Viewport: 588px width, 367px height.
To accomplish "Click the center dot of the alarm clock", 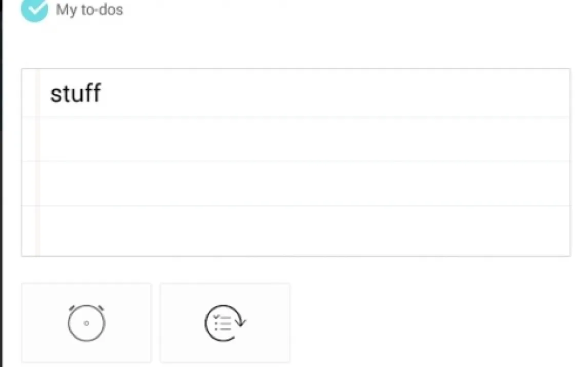I will [86, 323].
